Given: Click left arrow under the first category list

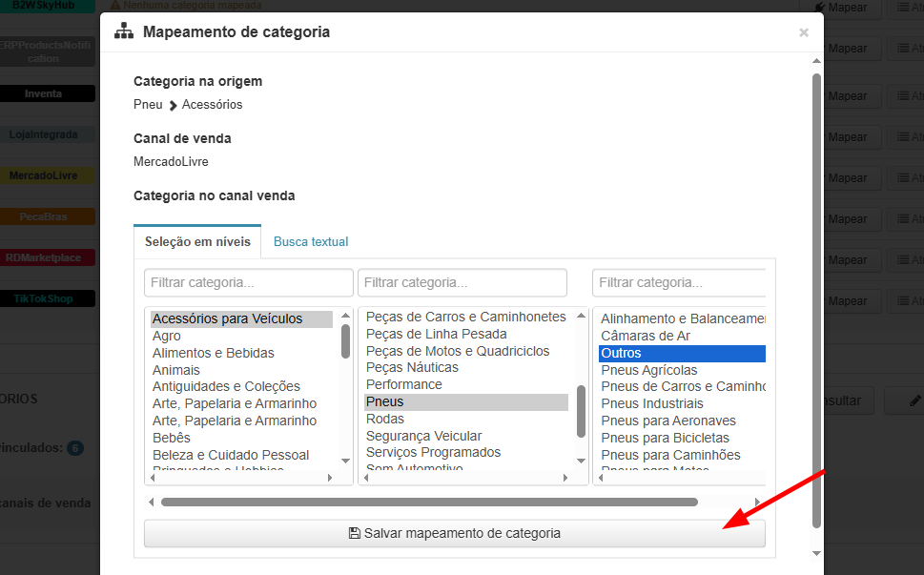Looking at the screenshot, I should click(153, 478).
